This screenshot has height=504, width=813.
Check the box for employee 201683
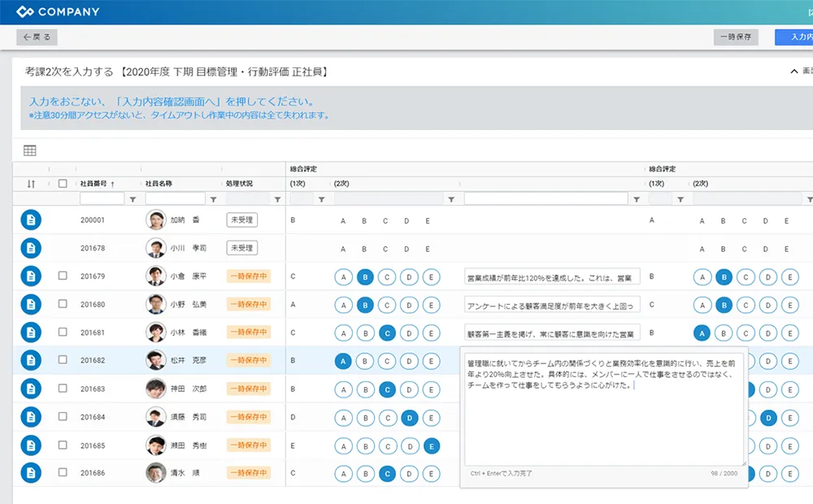63,389
